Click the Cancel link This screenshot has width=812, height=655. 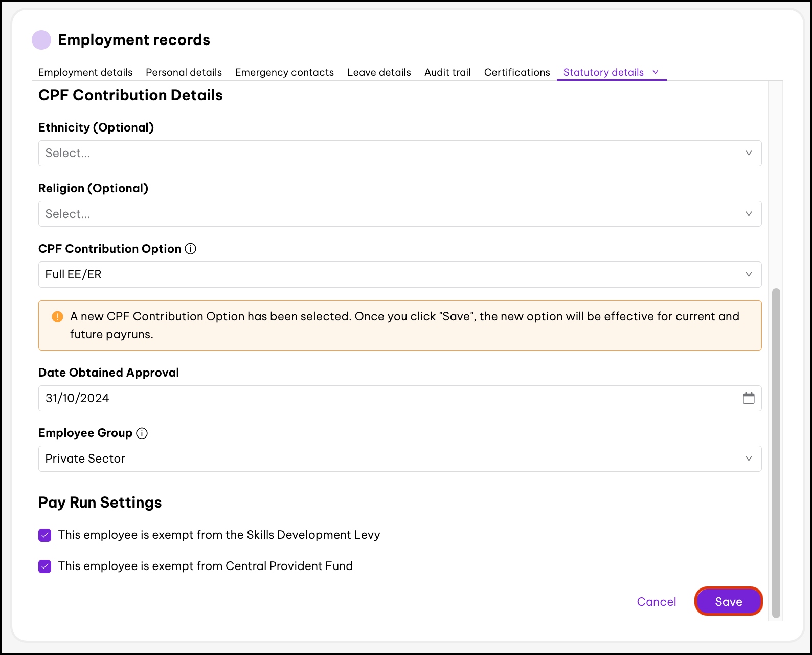[656, 602]
